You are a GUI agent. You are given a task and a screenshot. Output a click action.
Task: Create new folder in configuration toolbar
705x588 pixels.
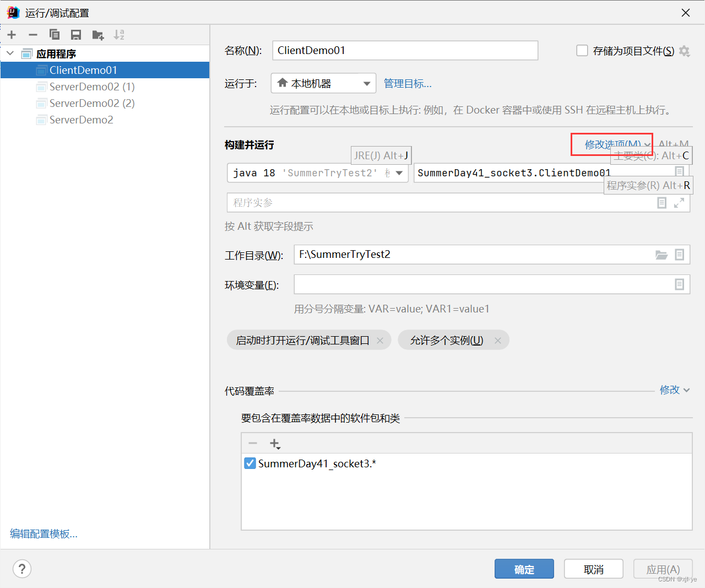click(x=98, y=35)
